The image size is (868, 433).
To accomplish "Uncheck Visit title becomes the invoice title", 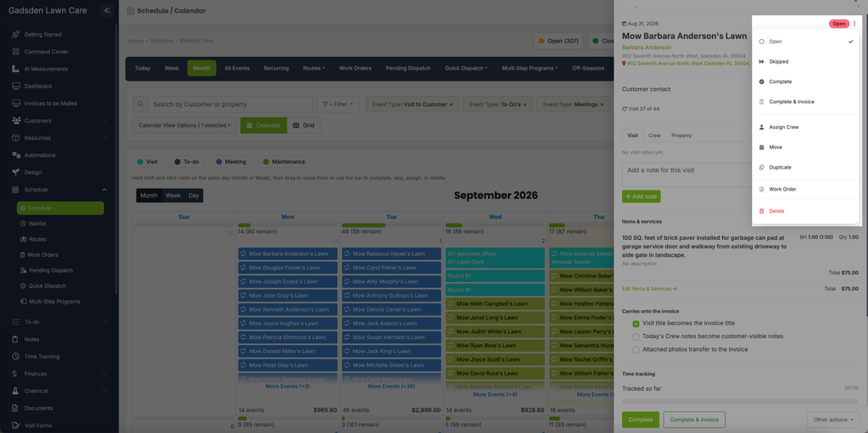I will (636, 324).
